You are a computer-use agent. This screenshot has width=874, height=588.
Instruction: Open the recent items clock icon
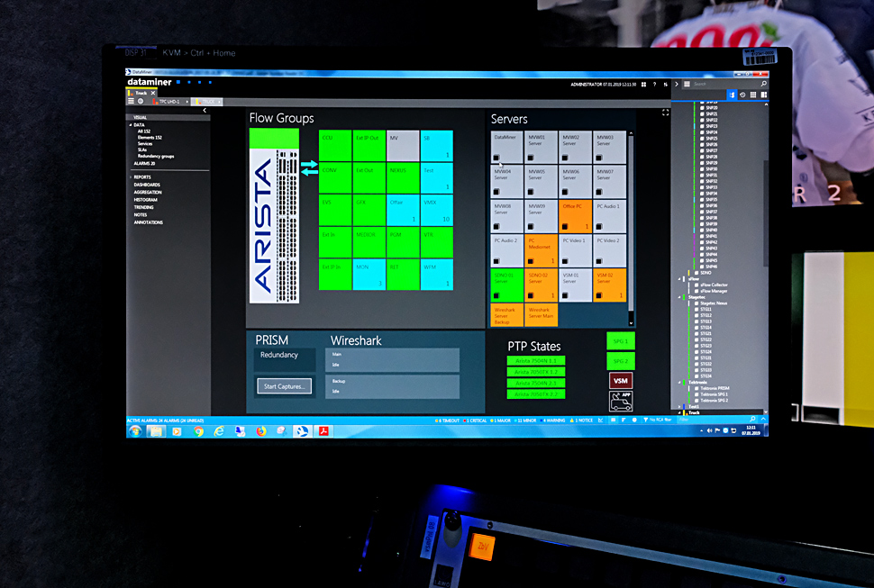742,95
